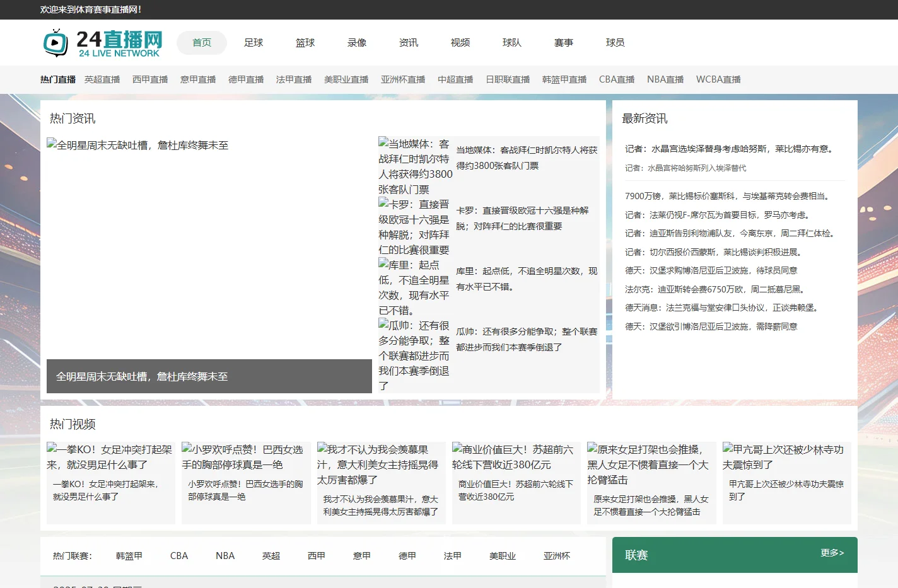Read 卡罗：直接晋级欧冠十六强是种解脱 article
The height and width of the screenshot is (588, 898).
[x=522, y=219]
